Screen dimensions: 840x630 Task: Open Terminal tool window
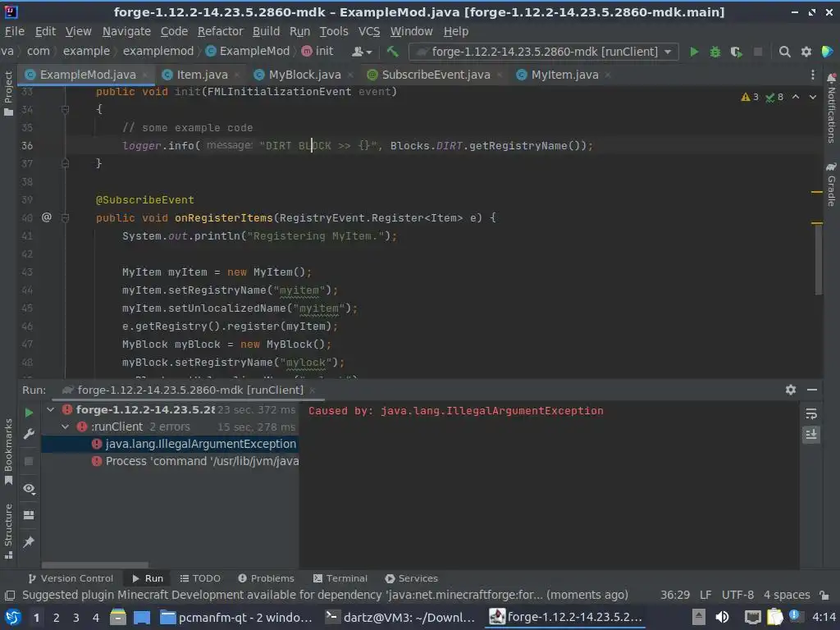(x=340, y=578)
